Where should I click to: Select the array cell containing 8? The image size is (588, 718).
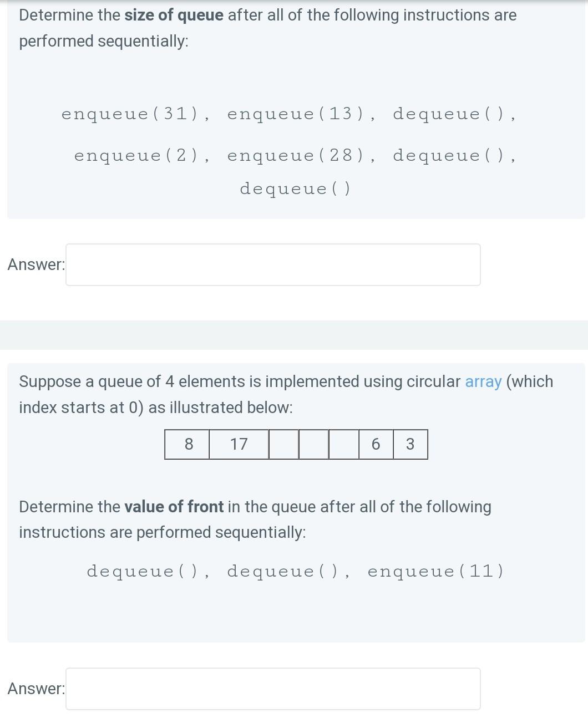coord(187,444)
